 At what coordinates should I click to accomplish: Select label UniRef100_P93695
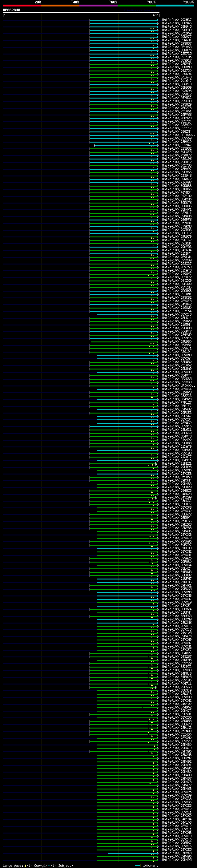tap(176, 91)
